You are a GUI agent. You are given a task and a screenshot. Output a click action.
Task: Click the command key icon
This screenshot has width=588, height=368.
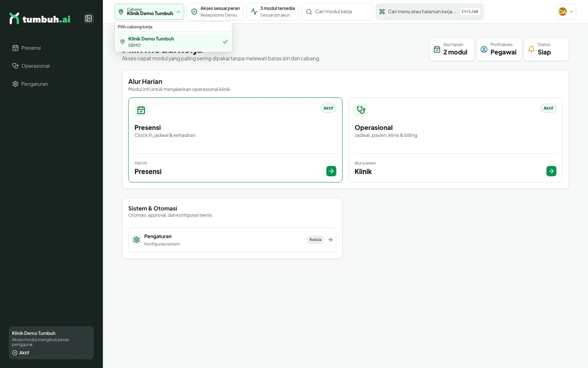[382, 12]
